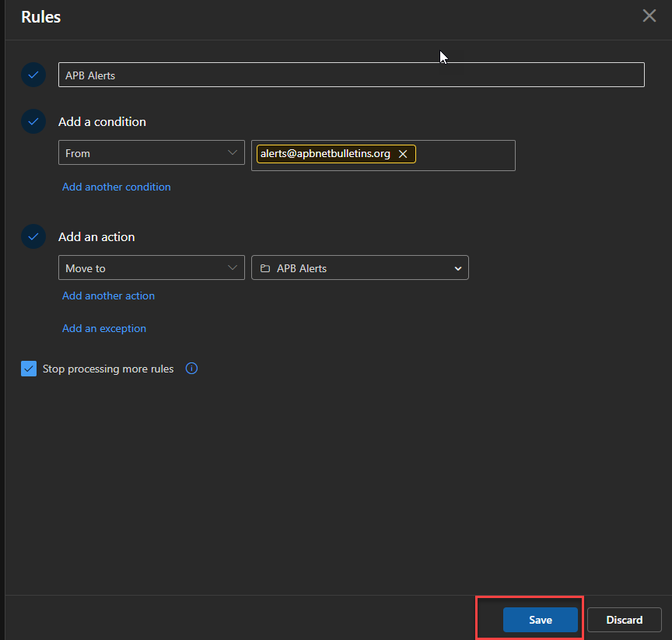The width and height of the screenshot is (672, 640).
Task: Expand the APB Alerts folder picker
Action: pos(360,268)
